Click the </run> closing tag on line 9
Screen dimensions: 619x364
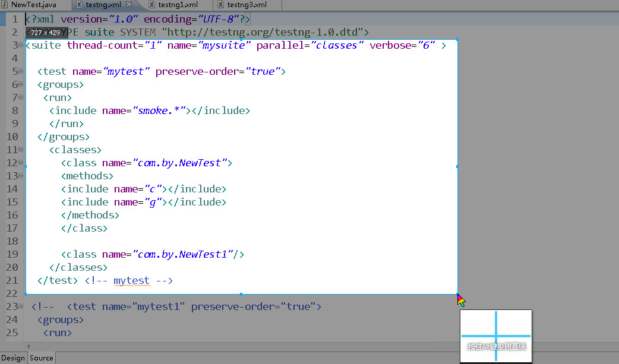[67, 124]
